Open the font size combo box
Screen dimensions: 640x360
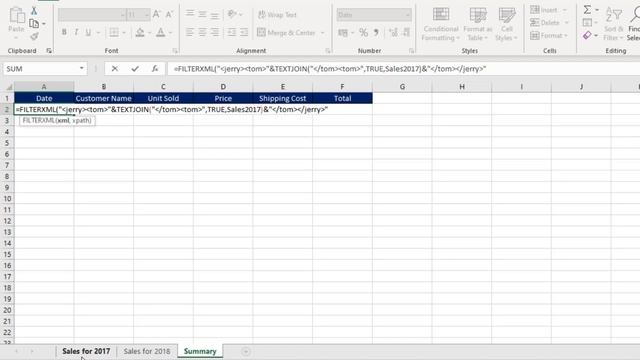138,15
